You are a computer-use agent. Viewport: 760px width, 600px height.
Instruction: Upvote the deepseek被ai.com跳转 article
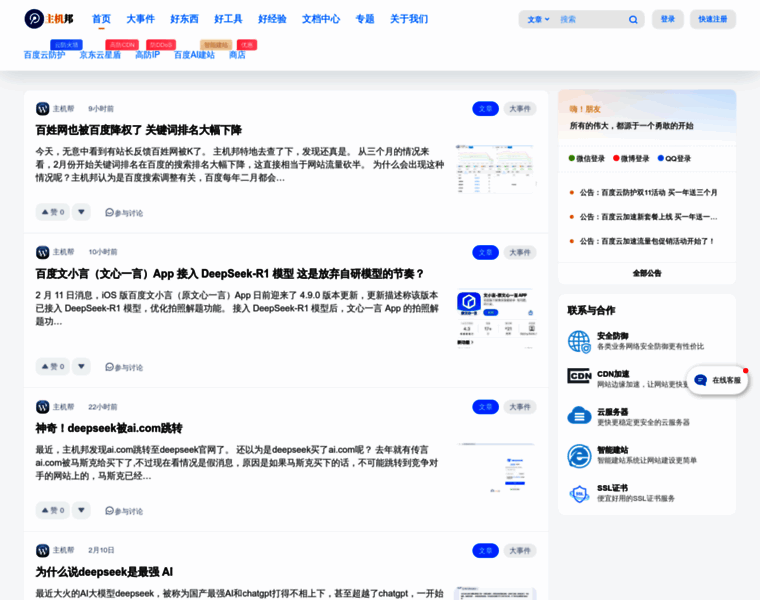[x=53, y=510]
